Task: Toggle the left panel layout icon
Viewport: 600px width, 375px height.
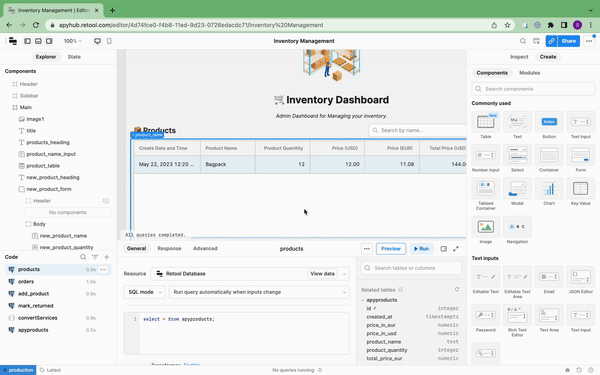Action: tap(27, 41)
